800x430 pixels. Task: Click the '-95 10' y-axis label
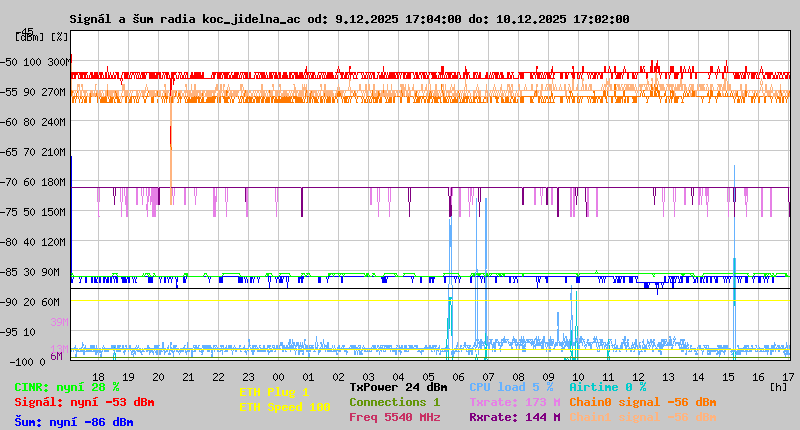coord(18,332)
